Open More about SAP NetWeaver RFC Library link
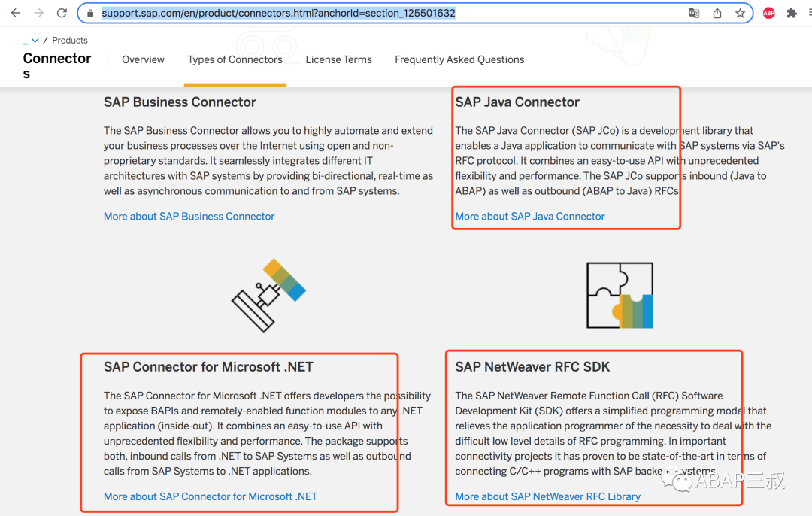 click(x=548, y=496)
